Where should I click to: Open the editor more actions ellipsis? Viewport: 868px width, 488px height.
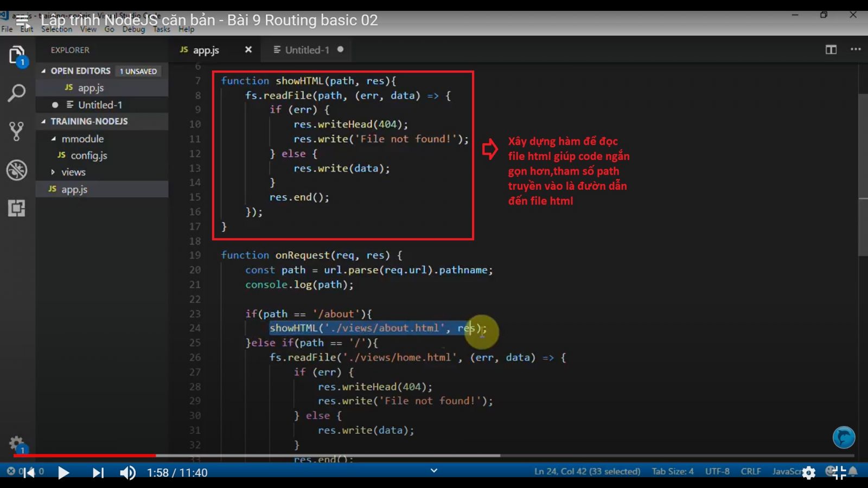pyautogui.click(x=856, y=49)
